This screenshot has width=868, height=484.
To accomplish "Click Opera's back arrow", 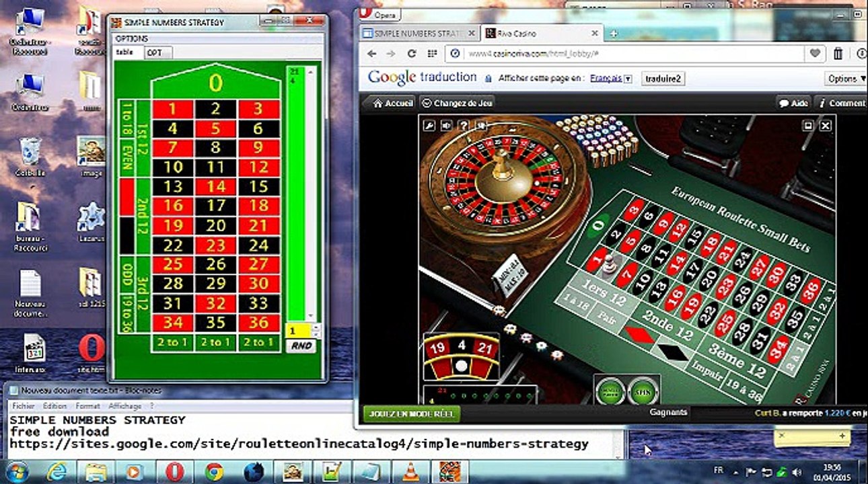I will coord(372,54).
